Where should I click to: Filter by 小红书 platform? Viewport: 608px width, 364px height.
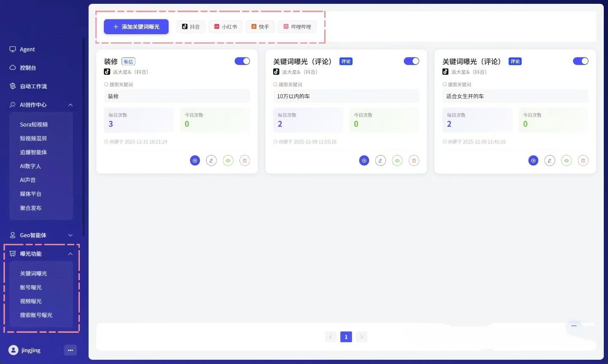pyautogui.click(x=225, y=27)
